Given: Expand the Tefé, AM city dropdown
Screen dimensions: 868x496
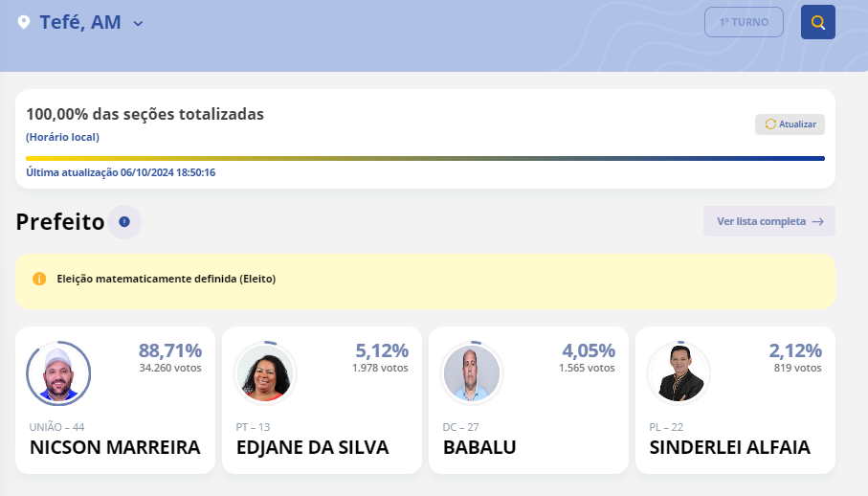Looking at the screenshot, I should tap(138, 23).
